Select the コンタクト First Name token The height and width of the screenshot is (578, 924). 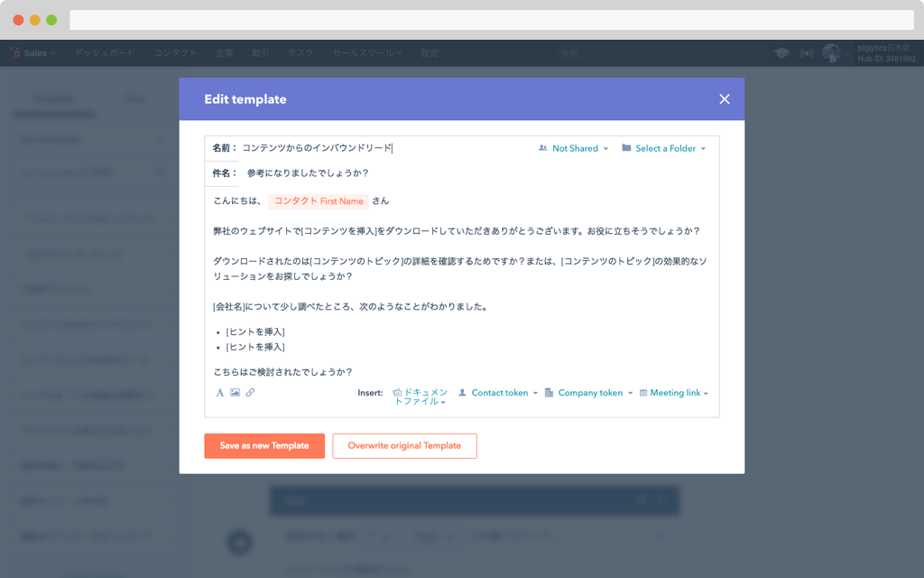tap(319, 201)
